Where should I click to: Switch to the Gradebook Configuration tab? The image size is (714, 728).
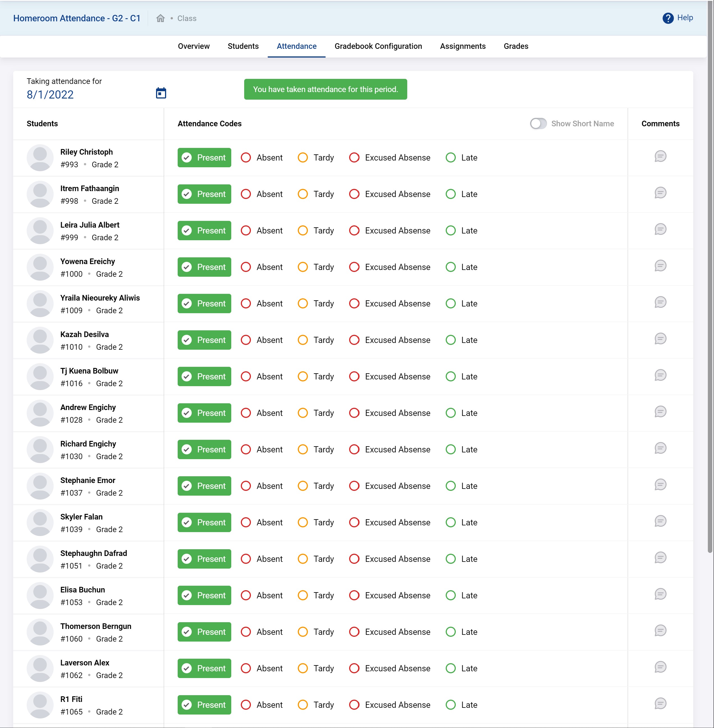click(x=378, y=46)
